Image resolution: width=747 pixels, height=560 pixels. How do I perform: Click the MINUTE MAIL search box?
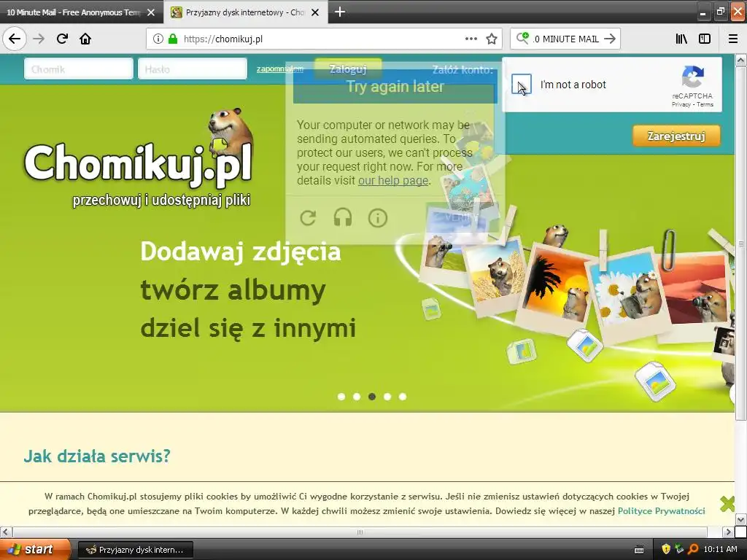(567, 39)
